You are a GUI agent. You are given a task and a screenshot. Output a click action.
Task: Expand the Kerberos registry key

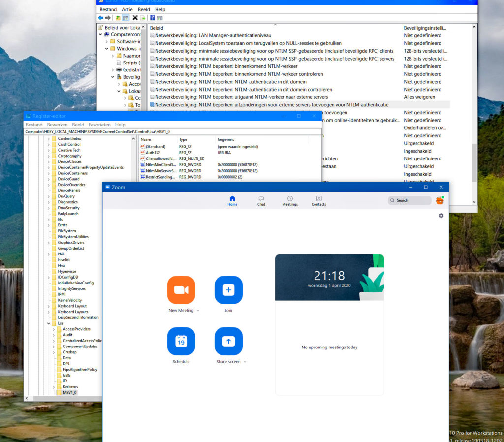click(x=54, y=387)
